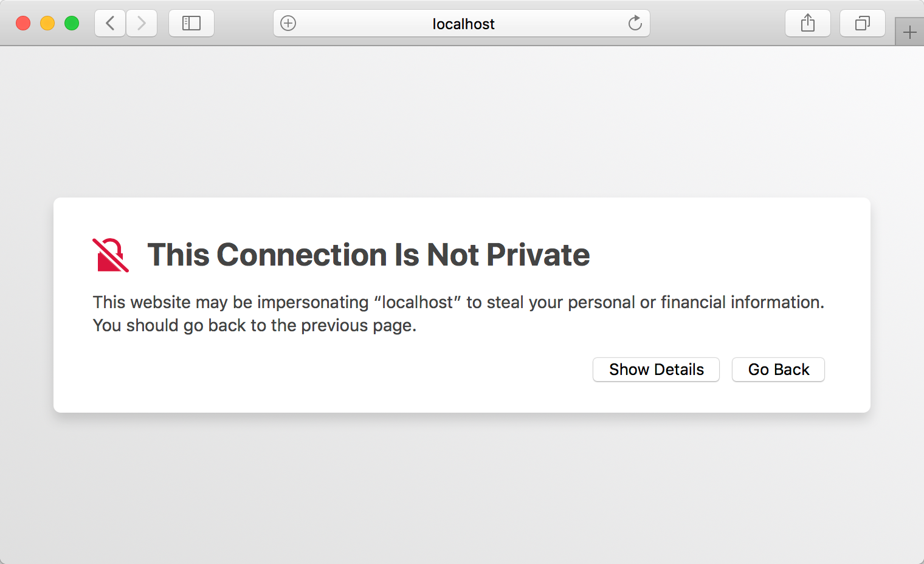Select the localhost address field
Image resolution: width=924 pixels, height=564 pixels.
tap(461, 24)
